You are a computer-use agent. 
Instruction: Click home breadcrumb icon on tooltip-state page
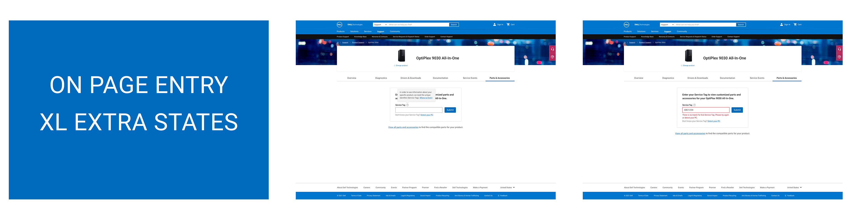[338, 43]
